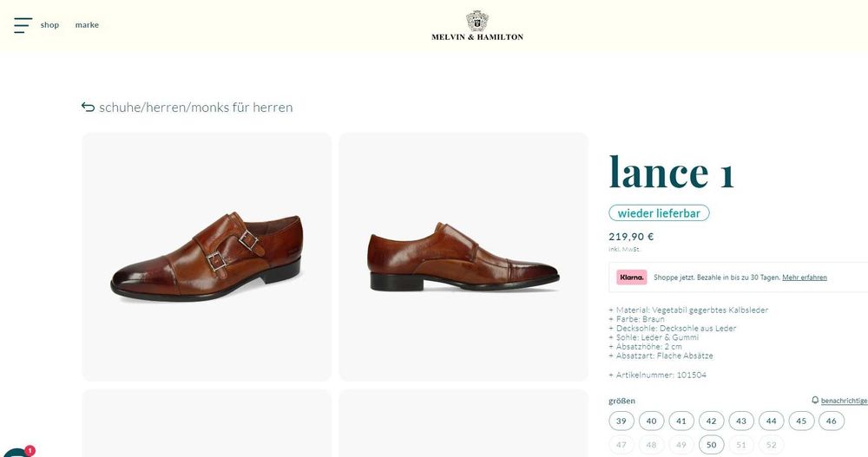868x457 pixels.
Task: Select shoe size 50
Action: pos(711,445)
